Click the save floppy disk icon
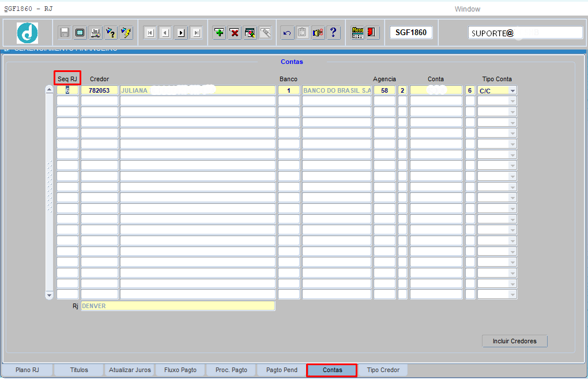588x379 pixels. point(65,33)
